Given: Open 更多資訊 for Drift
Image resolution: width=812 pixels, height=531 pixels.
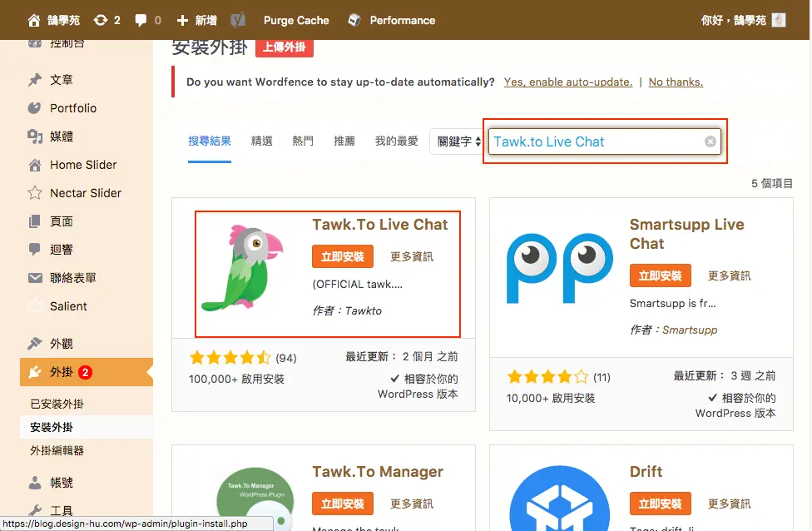Looking at the screenshot, I should coord(729,504).
